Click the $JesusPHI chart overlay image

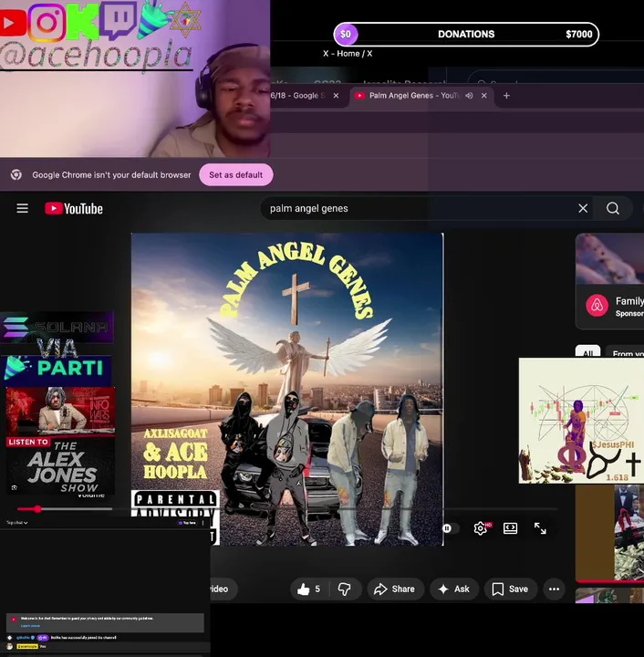581,421
